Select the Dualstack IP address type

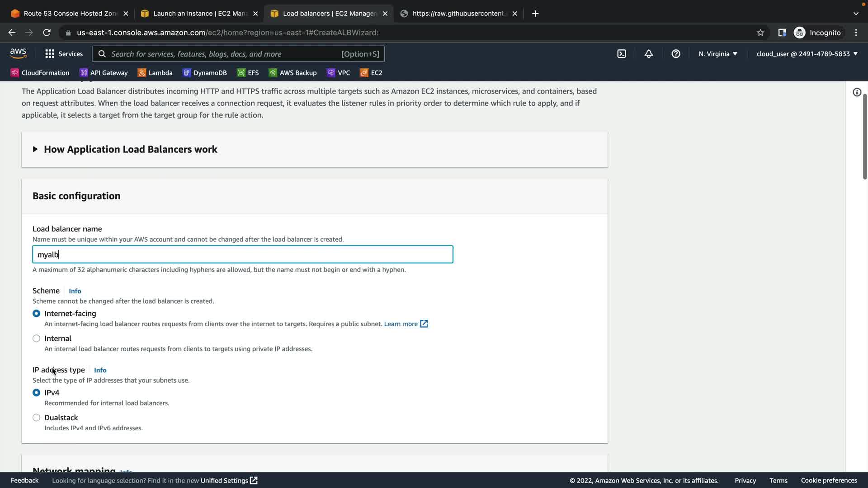(x=37, y=418)
